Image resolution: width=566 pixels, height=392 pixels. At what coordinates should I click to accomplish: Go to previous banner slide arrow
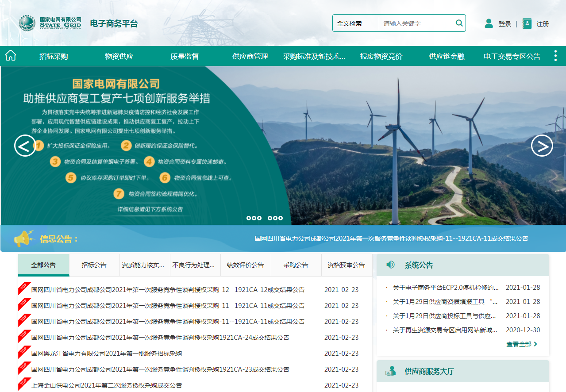(25, 146)
